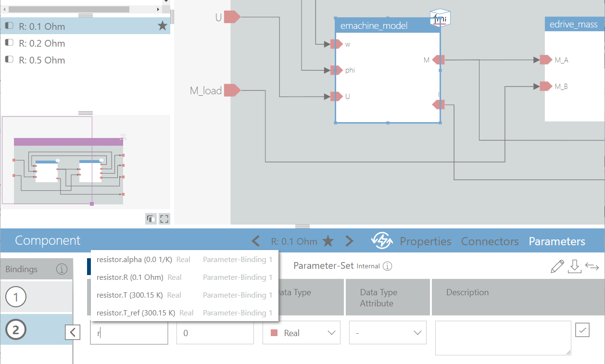The height and width of the screenshot is (364, 605).
Task: Open the Connectors tab
Action: coord(490,241)
